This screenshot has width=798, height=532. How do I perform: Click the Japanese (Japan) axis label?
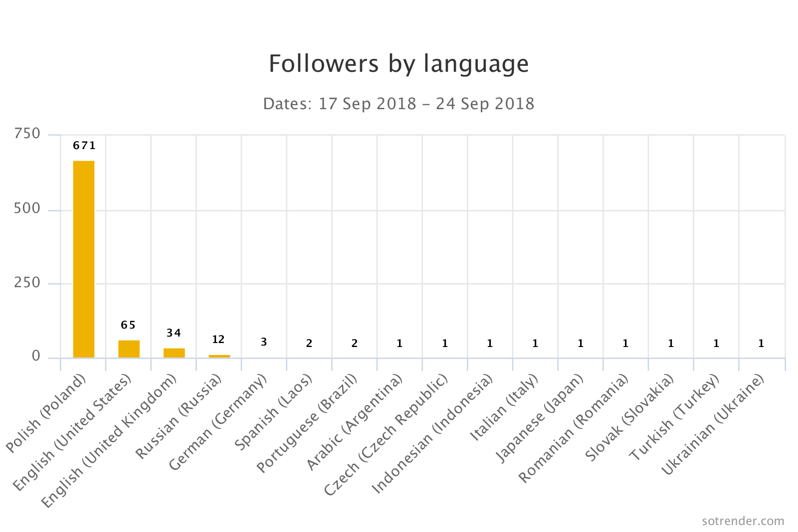pos(540,419)
